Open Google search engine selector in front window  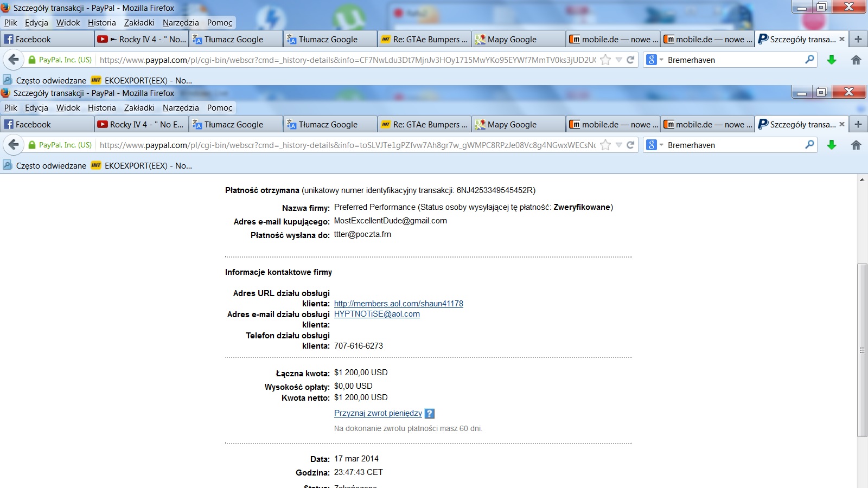click(655, 145)
